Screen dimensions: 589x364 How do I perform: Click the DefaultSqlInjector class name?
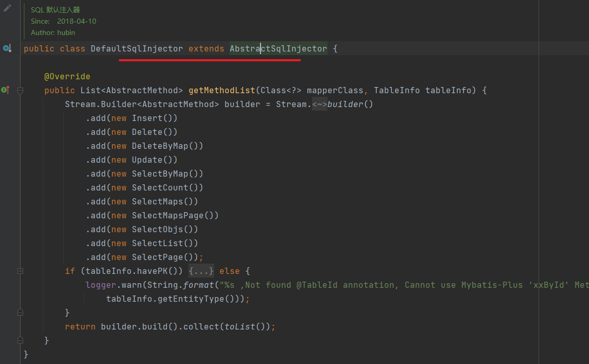[x=136, y=49]
